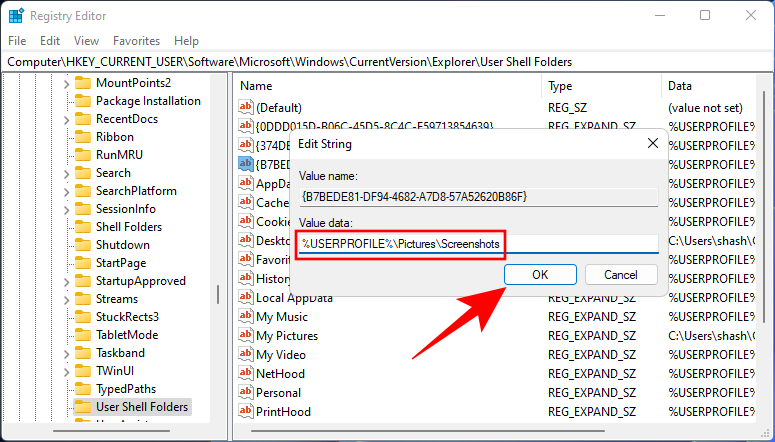Screen dimensions: 775x442
Task: Expand the SearchPlatform tree node
Action: pyautogui.click(x=67, y=191)
